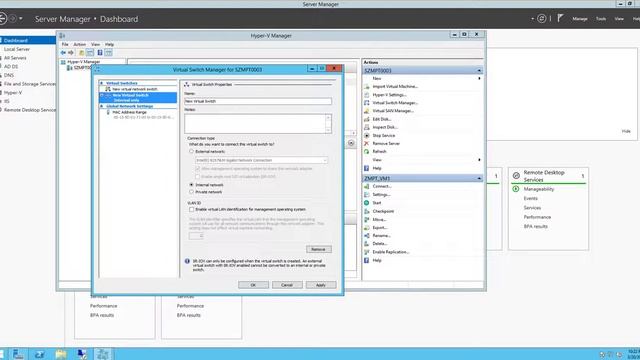Click Rename action for ZMPT_VM1
The height and width of the screenshot is (360, 640).
[x=381, y=236]
